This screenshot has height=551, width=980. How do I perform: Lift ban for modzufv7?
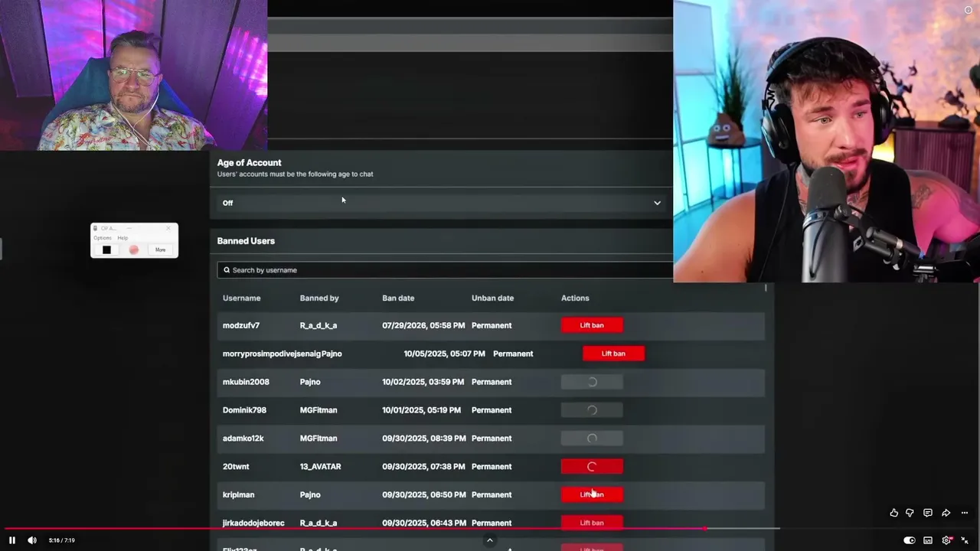coord(592,325)
